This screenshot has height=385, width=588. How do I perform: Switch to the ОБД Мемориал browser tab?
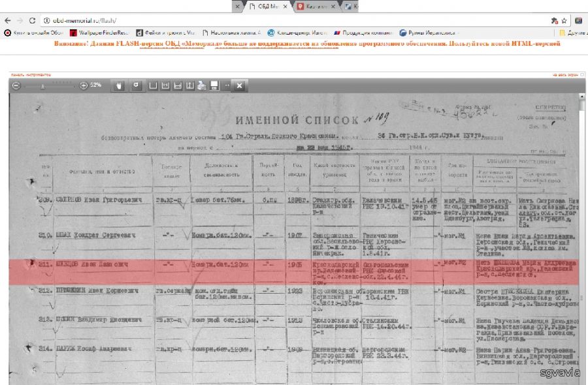(x=267, y=7)
